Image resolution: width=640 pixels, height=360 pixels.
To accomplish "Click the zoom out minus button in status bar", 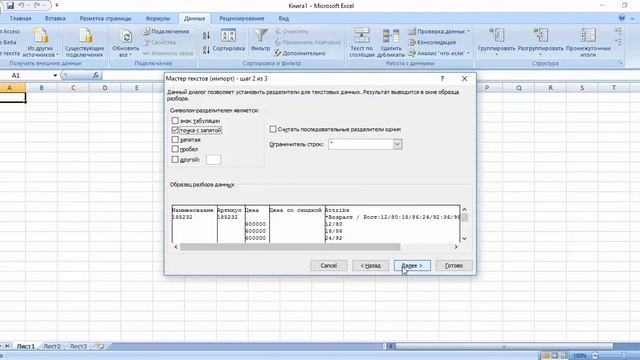I will [x=595, y=356].
